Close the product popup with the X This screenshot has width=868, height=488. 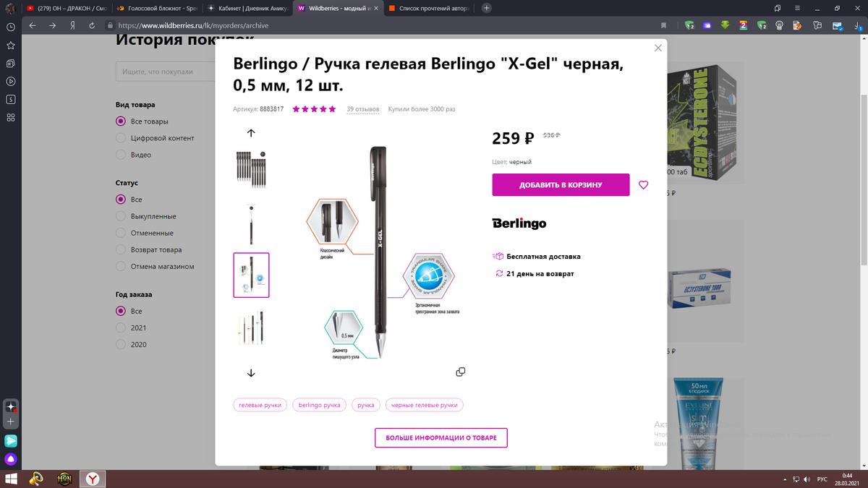[x=658, y=48]
